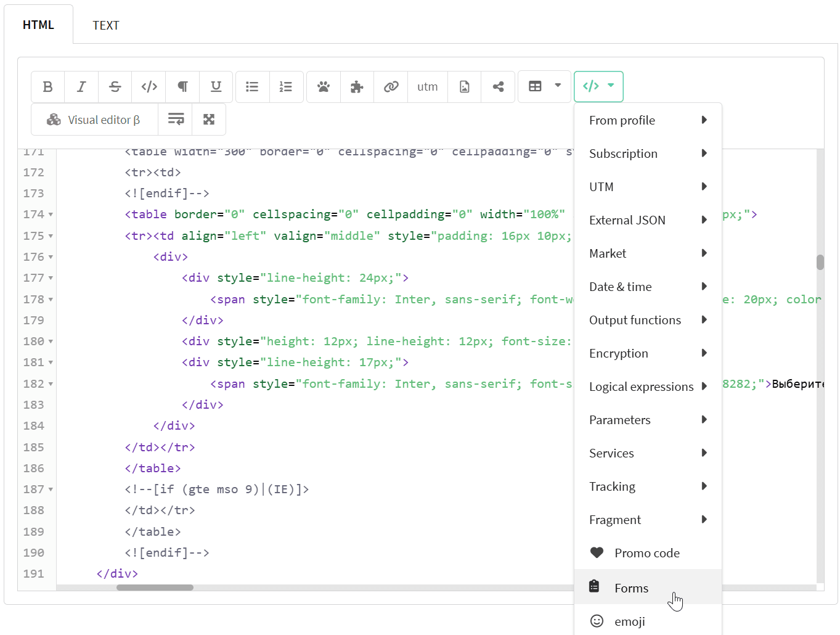Click the vertical editor scrollbar thumb

(820, 262)
